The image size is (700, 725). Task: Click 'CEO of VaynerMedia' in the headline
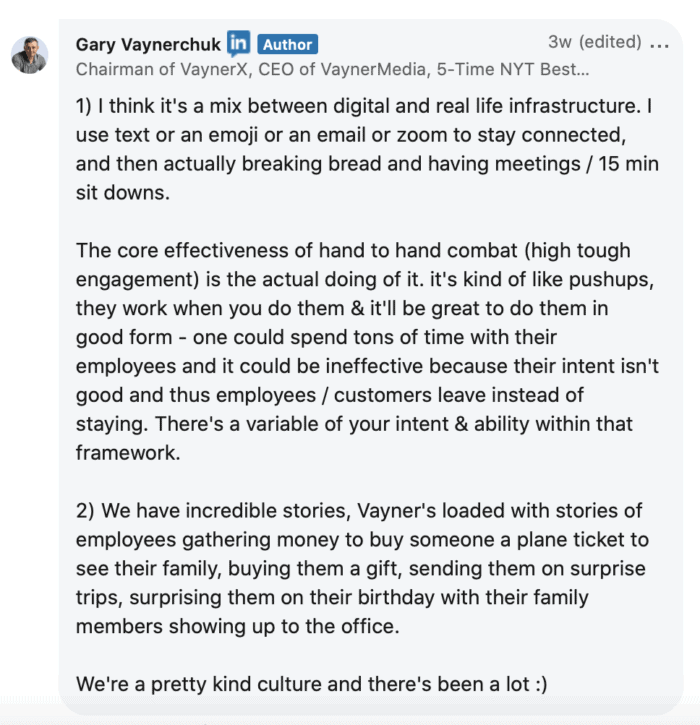point(344,69)
